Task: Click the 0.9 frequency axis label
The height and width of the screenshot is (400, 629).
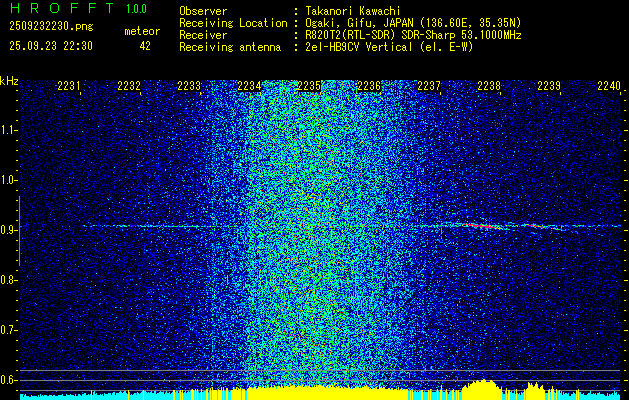Action: point(7,230)
